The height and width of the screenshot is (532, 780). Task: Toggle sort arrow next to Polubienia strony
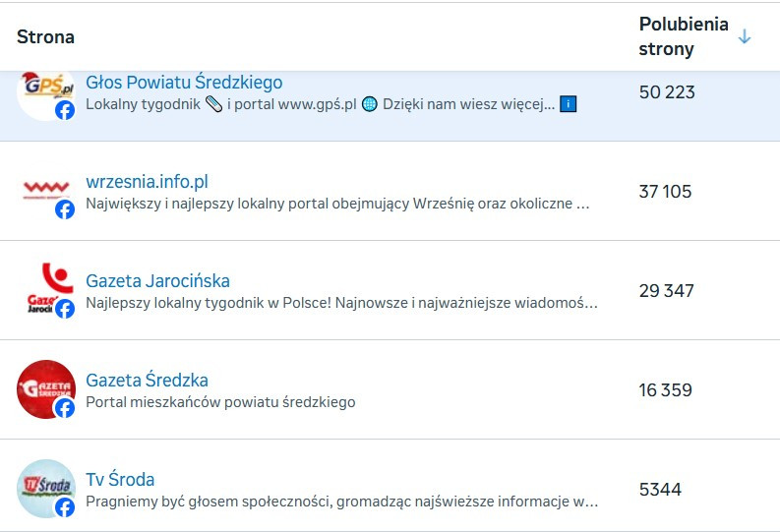745,36
